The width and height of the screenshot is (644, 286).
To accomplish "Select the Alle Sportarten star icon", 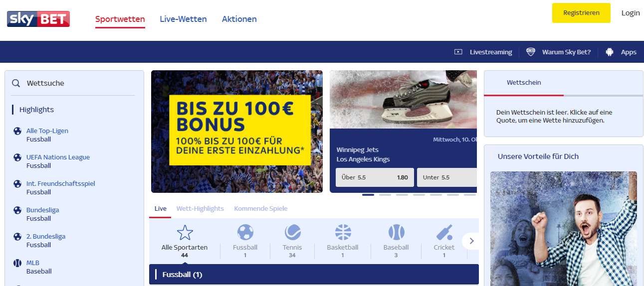I will pos(185,232).
